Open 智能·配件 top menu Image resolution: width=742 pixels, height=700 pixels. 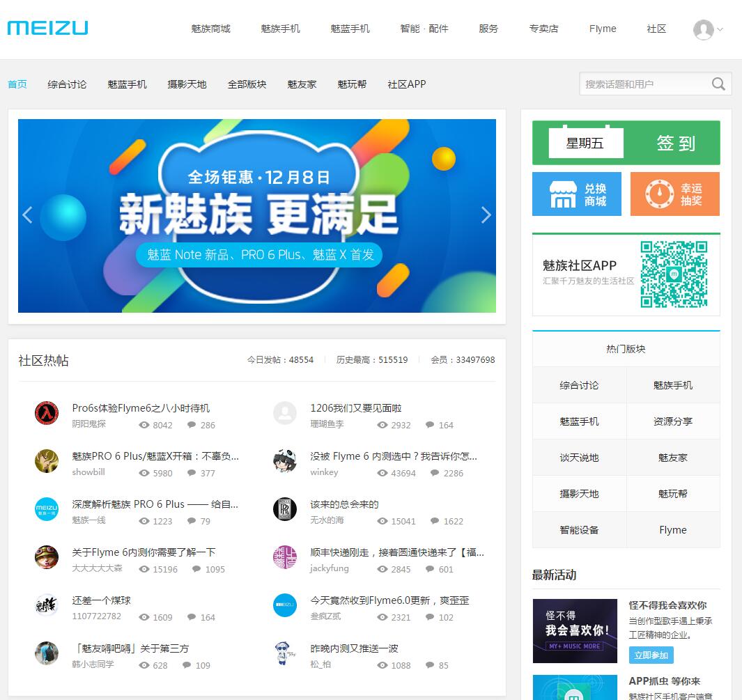[424, 29]
